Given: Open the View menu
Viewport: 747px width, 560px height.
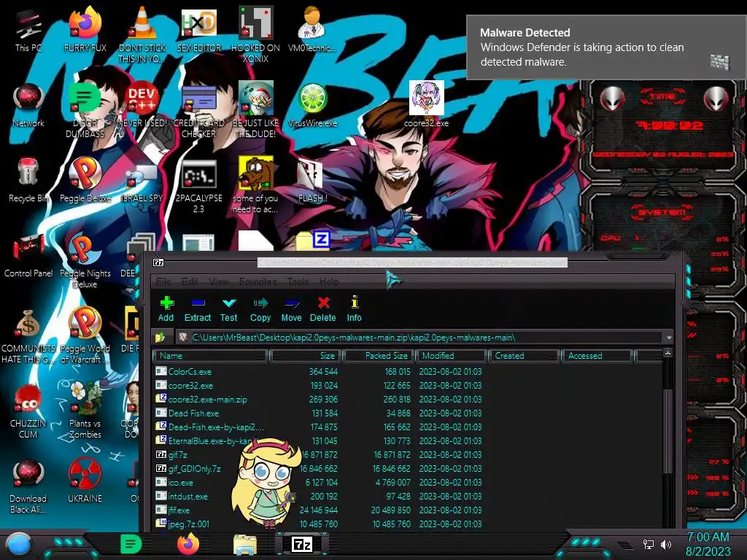Looking at the screenshot, I should click(x=219, y=281).
